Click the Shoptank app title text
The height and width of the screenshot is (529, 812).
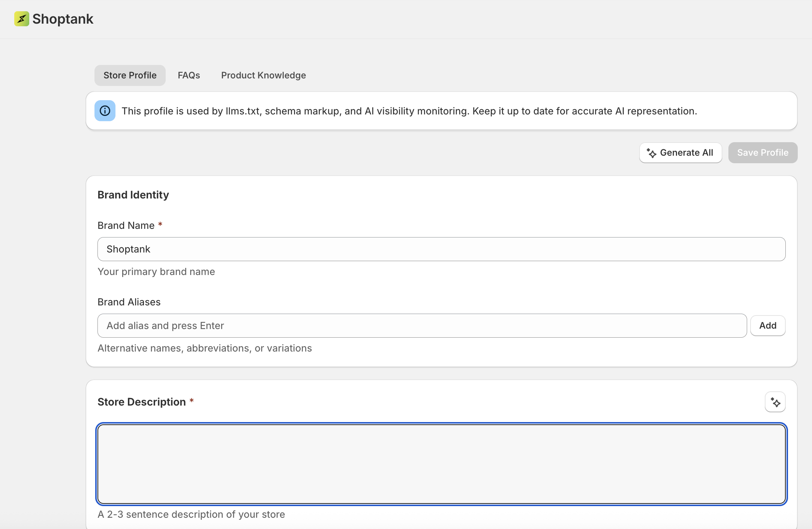tap(63, 19)
